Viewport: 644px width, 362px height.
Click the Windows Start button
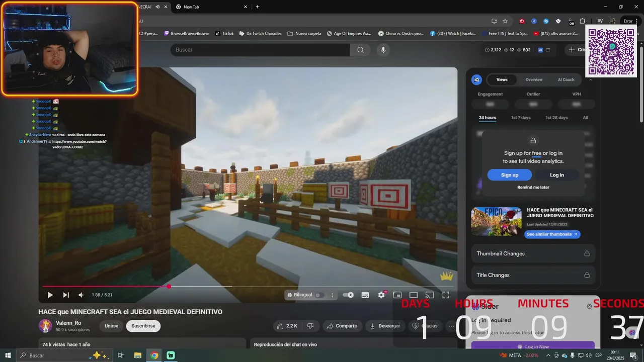pos(8,355)
